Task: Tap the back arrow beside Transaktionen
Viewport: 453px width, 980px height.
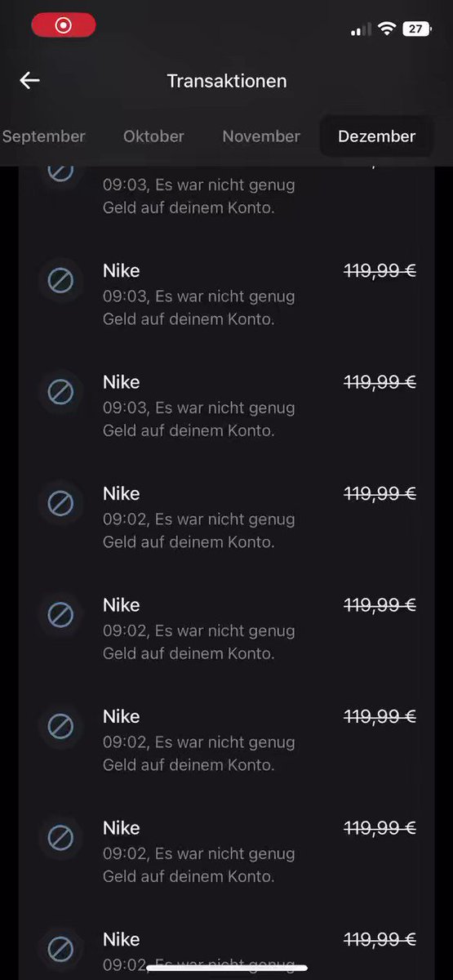Action: pos(30,80)
